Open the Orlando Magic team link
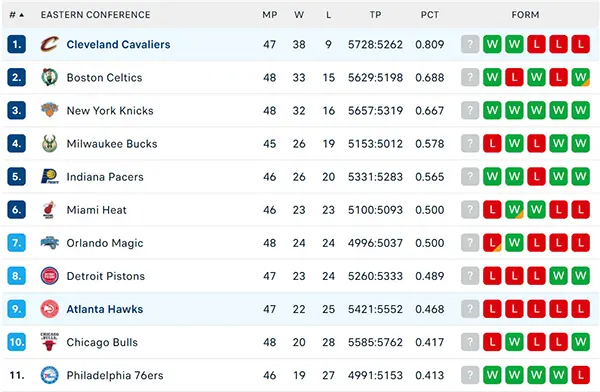The image size is (600, 392). point(105,243)
